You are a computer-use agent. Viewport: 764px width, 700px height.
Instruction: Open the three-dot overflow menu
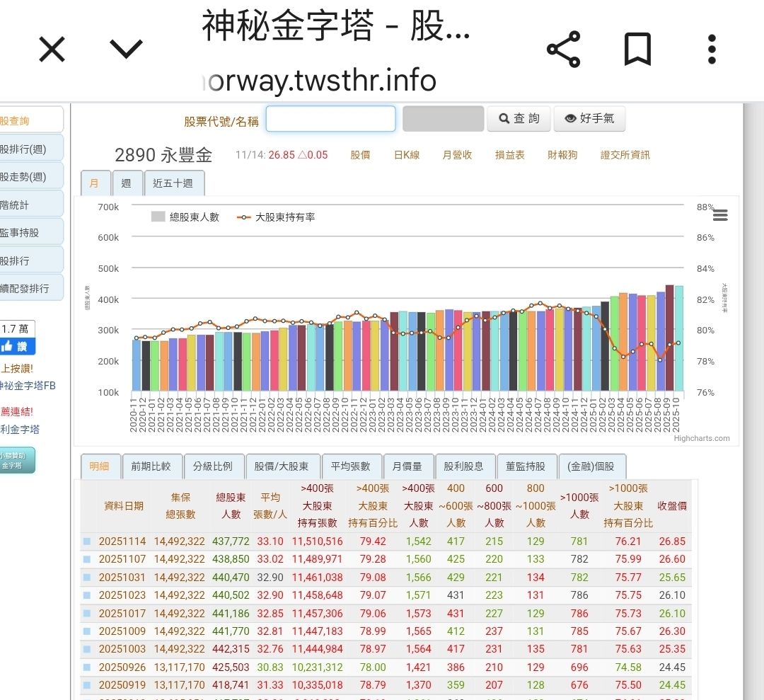[711, 49]
